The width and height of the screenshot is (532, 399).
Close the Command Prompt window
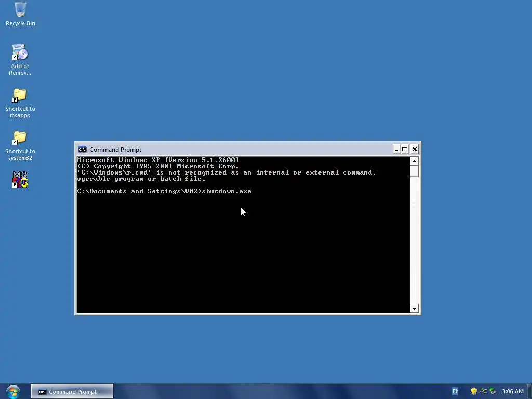click(x=414, y=149)
